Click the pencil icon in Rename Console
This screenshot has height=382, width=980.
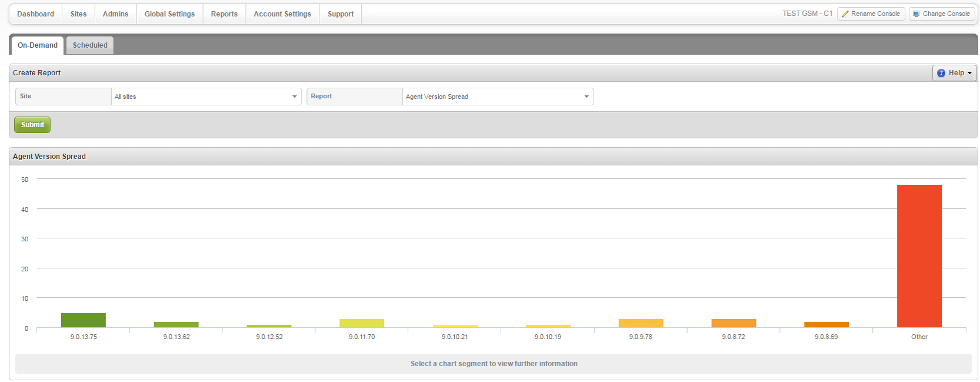tap(845, 14)
